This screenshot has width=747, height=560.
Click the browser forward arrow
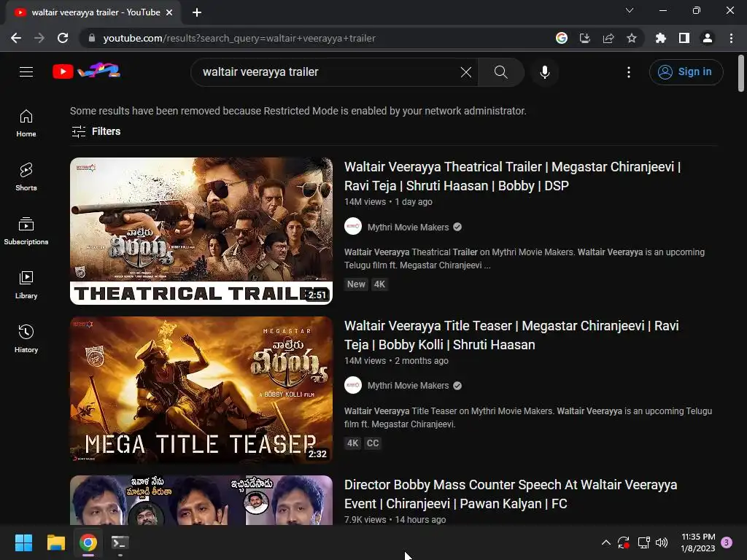(39, 38)
